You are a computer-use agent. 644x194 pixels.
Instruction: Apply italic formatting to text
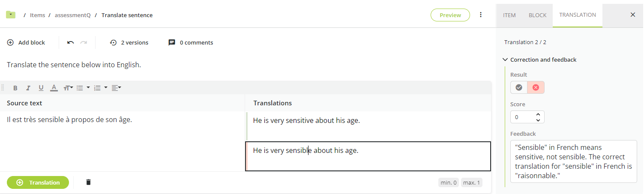pyautogui.click(x=28, y=88)
